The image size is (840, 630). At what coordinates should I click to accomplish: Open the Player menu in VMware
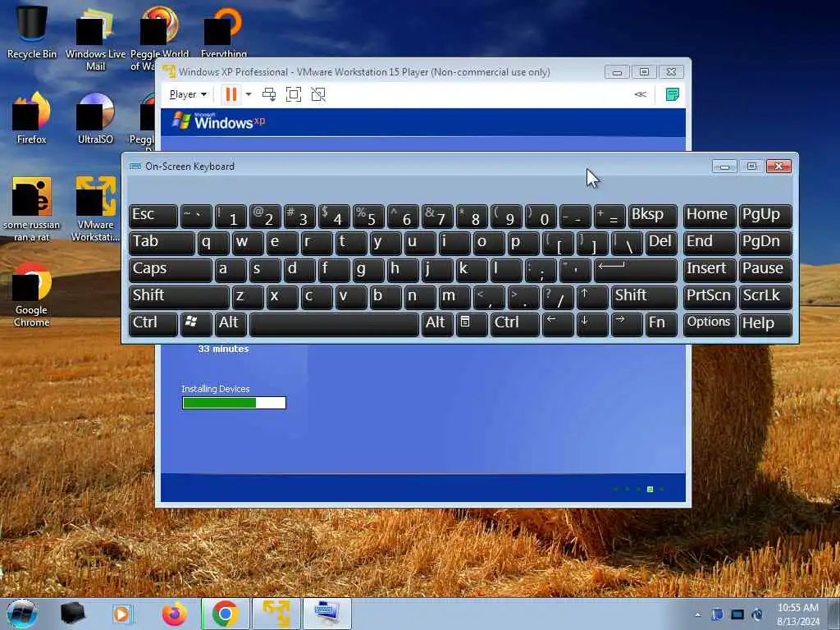188,95
